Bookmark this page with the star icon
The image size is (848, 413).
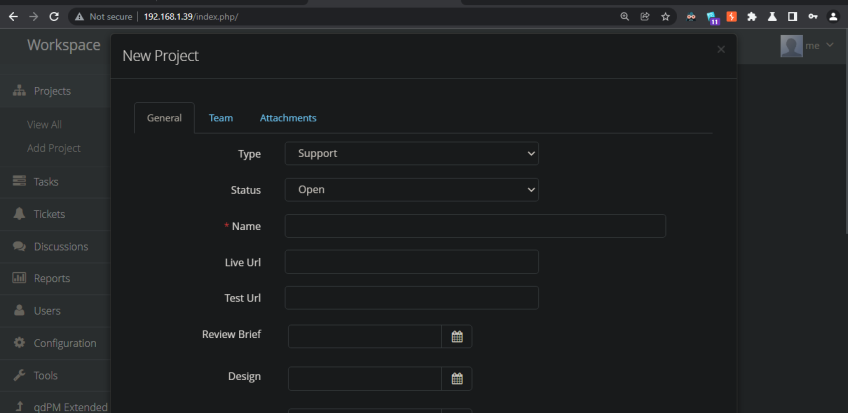pyautogui.click(x=665, y=17)
